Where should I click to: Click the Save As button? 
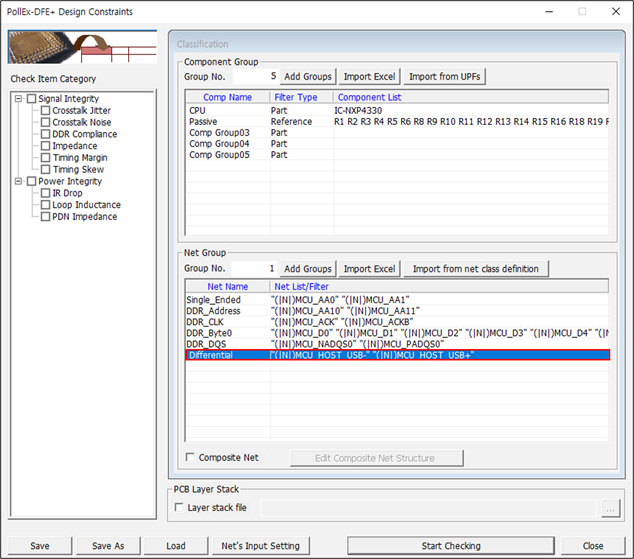108,546
